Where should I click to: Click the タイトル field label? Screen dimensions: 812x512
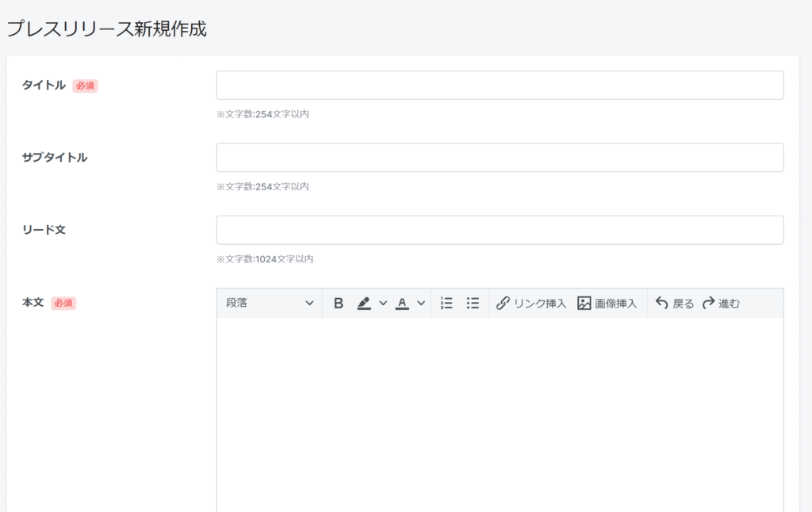(44, 86)
